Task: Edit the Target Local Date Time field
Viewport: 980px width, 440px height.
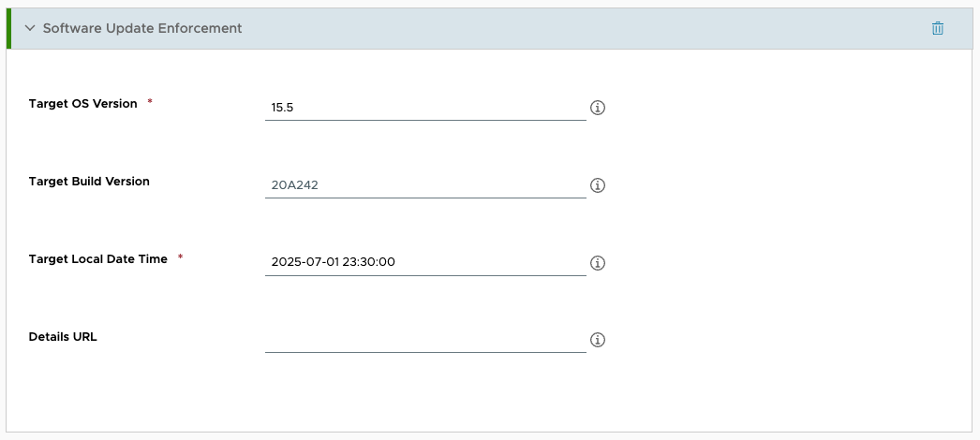Action: 425,263
